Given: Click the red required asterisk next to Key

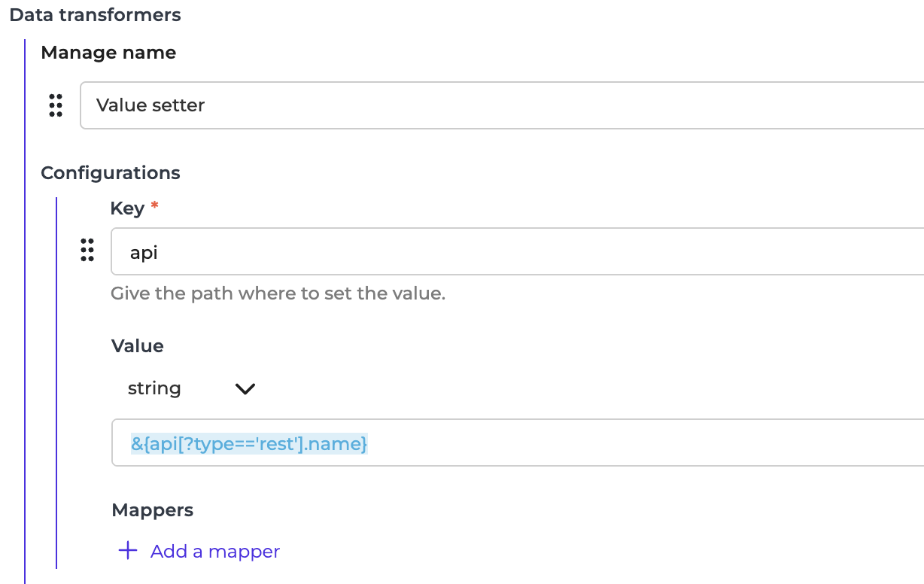Looking at the screenshot, I should pyautogui.click(x=155, y=206).
